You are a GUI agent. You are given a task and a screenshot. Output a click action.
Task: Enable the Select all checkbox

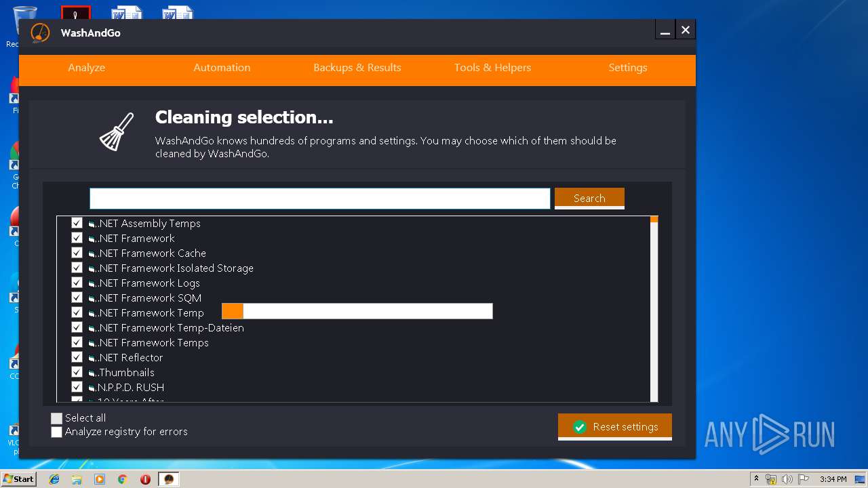coord(57,418)
